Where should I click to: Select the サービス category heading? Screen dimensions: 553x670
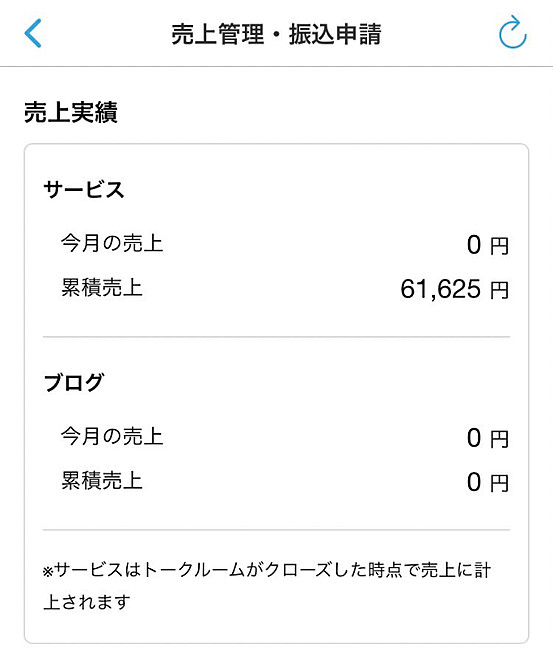click(x=83, y=189)
